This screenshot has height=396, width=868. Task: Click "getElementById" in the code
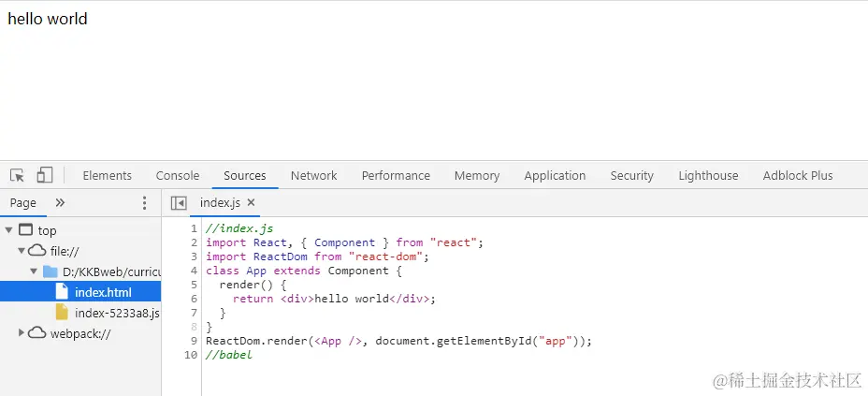485,341
